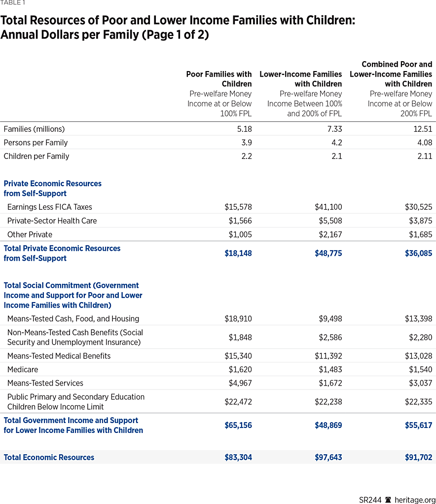Click the Children per Family value 2.2
The width and height of the screenshot is (436, 504).
[x=248, y=156]
